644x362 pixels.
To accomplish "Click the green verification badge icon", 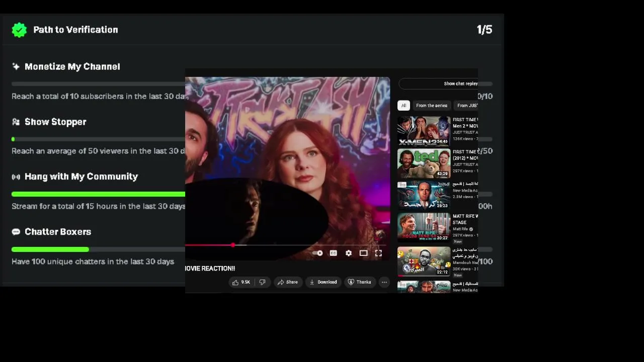I will 19,30.
